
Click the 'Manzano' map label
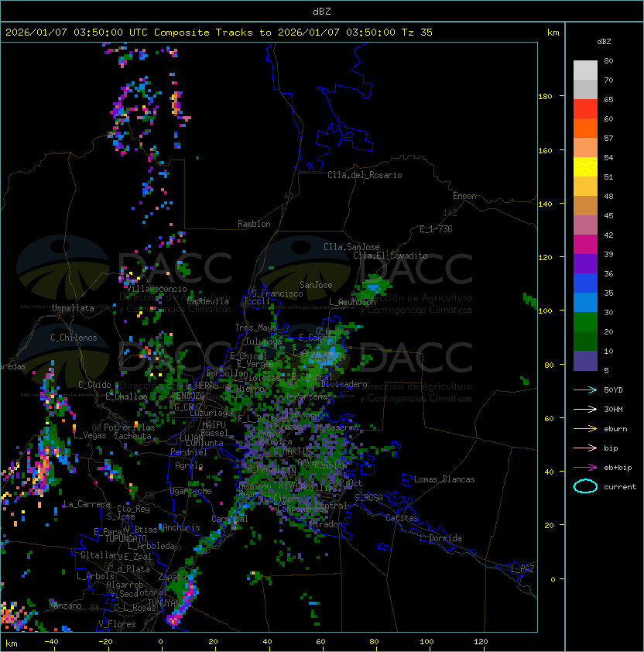(65, 606)
